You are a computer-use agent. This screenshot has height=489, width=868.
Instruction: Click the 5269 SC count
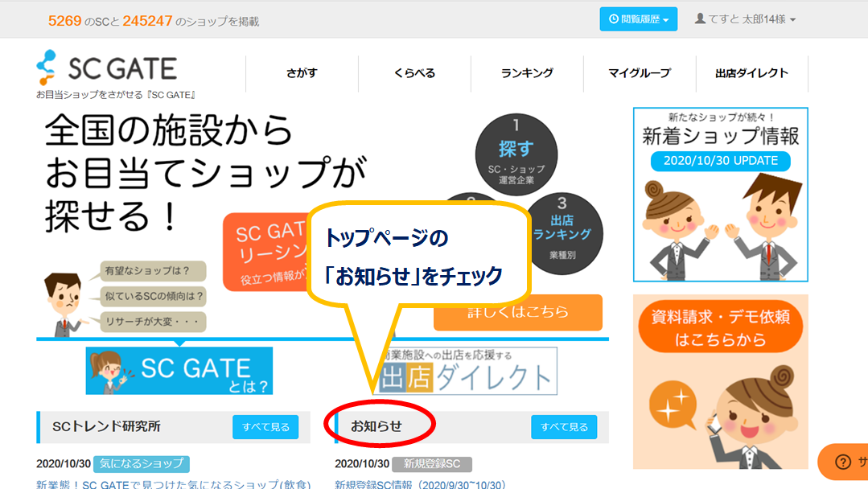pos(65,21)
